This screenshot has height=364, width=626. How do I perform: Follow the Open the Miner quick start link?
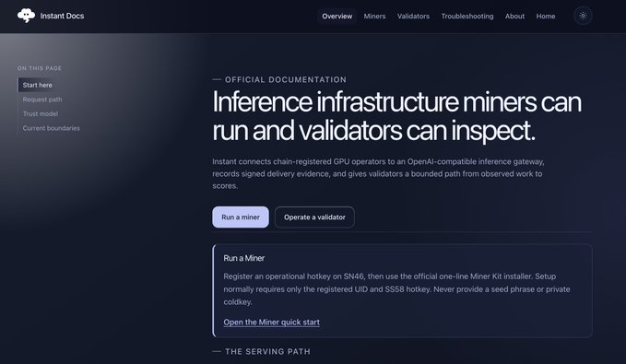pos(271,323)
